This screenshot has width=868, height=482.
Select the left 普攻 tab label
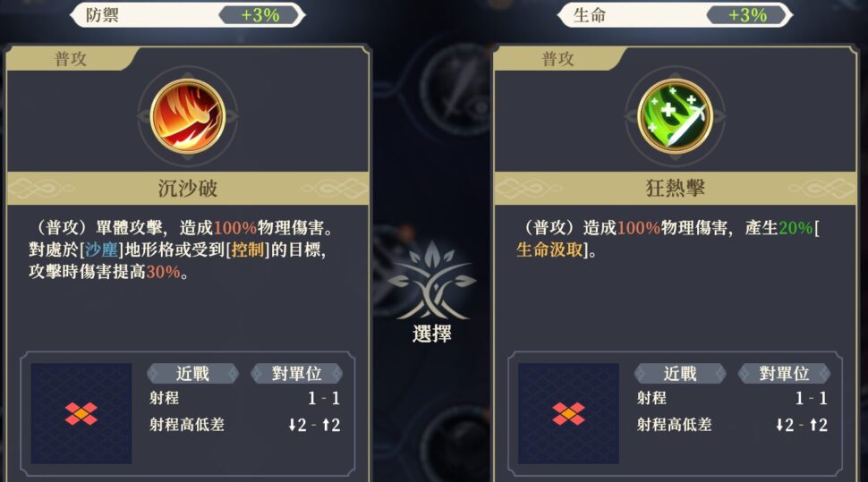click(71, 59)
